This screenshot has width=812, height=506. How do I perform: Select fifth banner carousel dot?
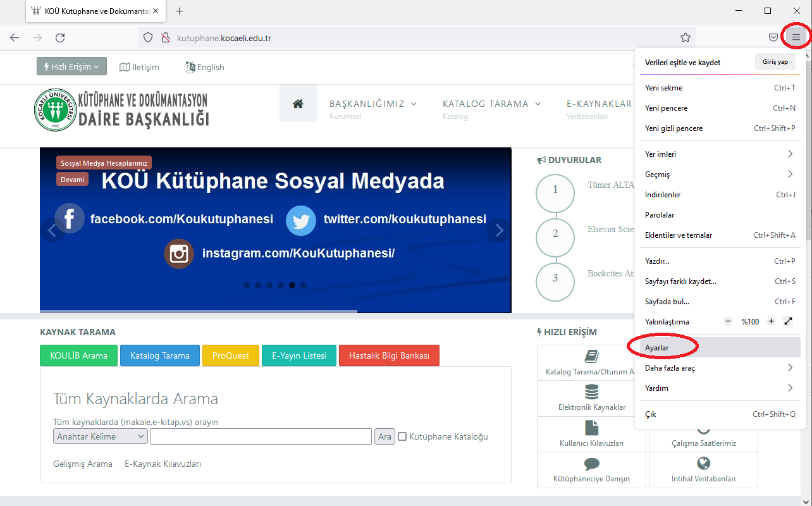pos(292,285)
